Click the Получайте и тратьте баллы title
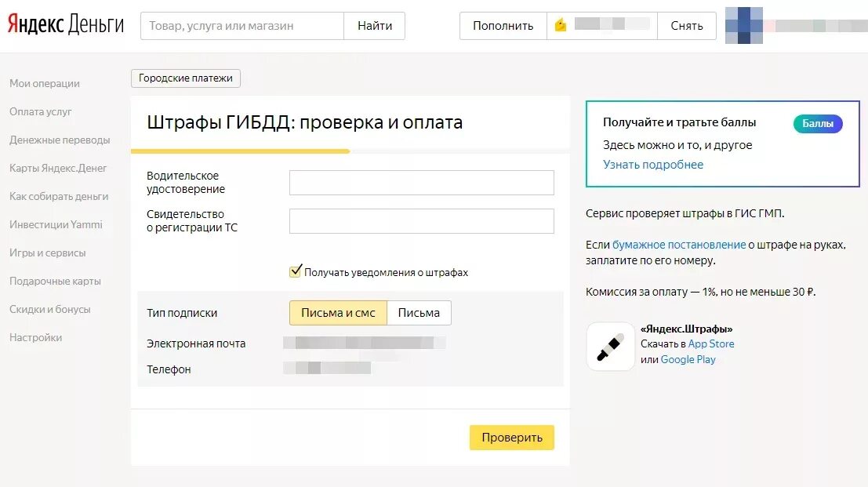Screen dimensions: 868x487 click(x=679, y=122)
